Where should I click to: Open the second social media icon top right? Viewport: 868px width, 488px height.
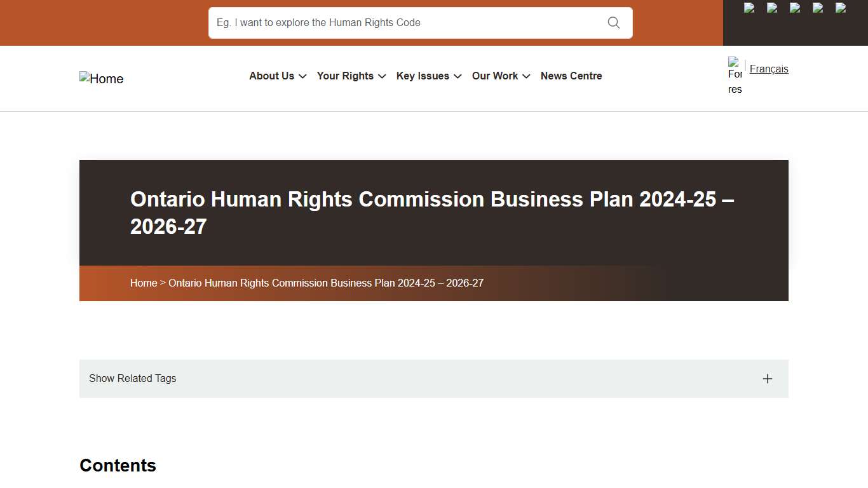click(771, 9)
